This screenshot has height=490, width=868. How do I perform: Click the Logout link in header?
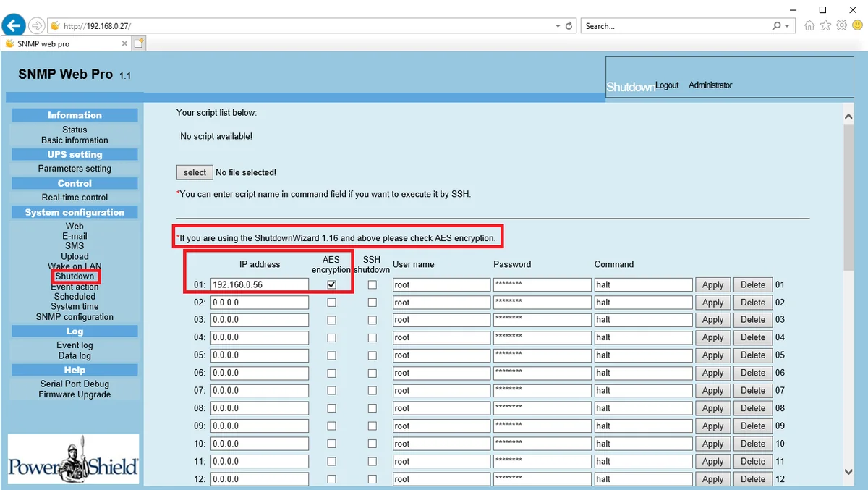667,85
